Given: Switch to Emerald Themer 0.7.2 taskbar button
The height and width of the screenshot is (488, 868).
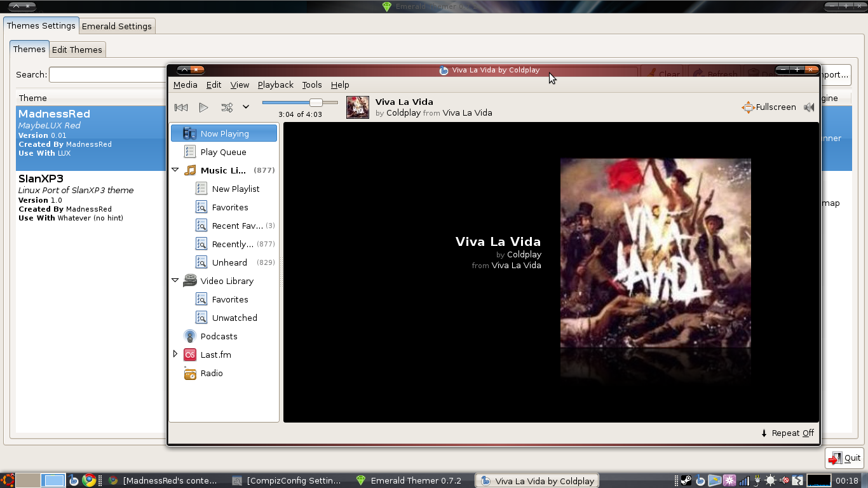Looking at the screenshot, I should pyautogui.click(x=409, y=480).
